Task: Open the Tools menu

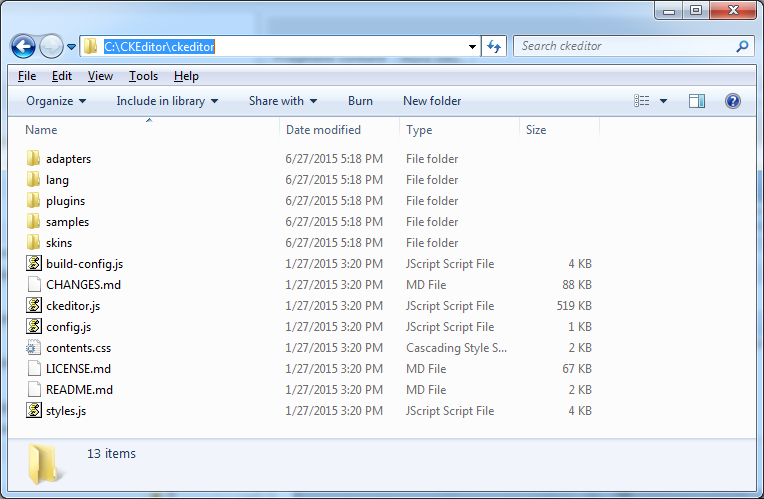Action: [x=143, y=76]
